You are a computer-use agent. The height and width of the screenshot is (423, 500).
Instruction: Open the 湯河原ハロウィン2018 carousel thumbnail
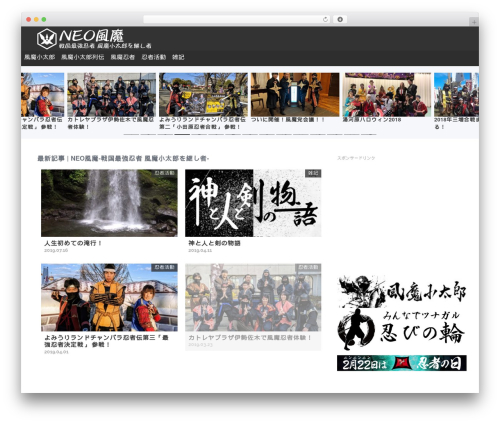pyautogui.click(x=387, y=94)
